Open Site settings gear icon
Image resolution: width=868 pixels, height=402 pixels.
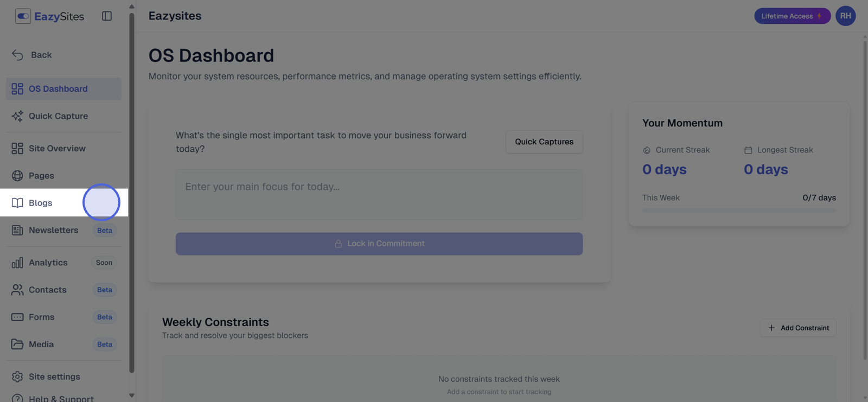(x=17, y=377)
